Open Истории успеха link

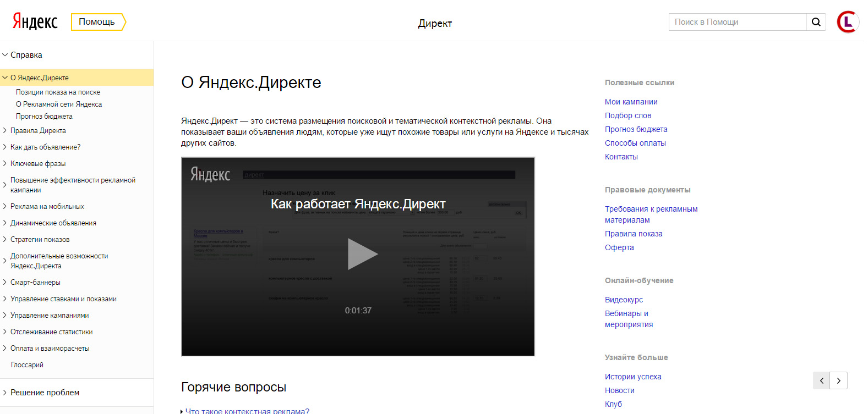633,377
